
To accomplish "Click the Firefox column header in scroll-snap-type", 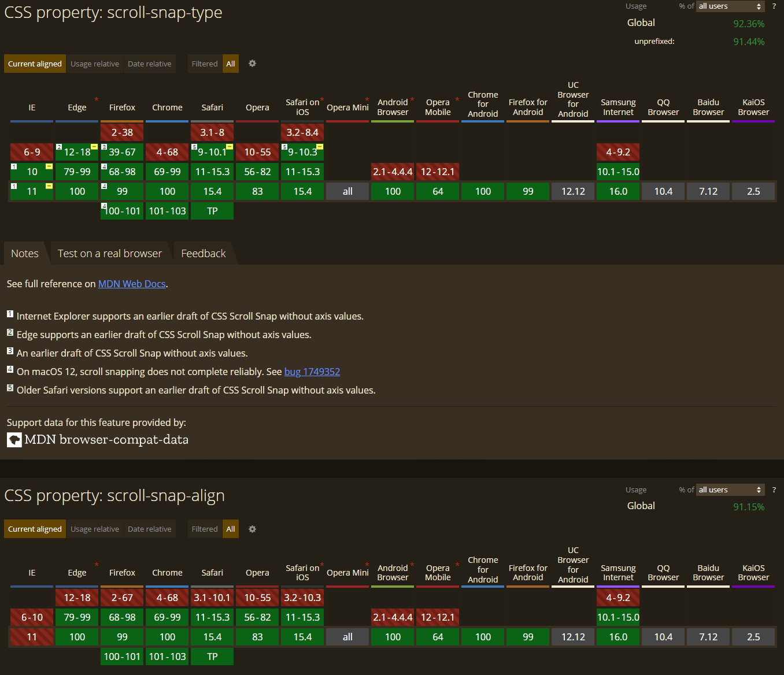I will pos(122,107).
